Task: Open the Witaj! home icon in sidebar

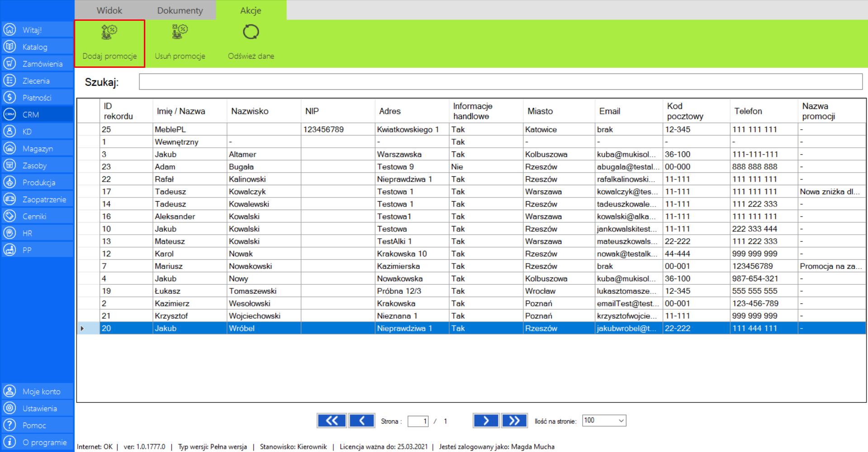Action: click(x=9, y=30)
